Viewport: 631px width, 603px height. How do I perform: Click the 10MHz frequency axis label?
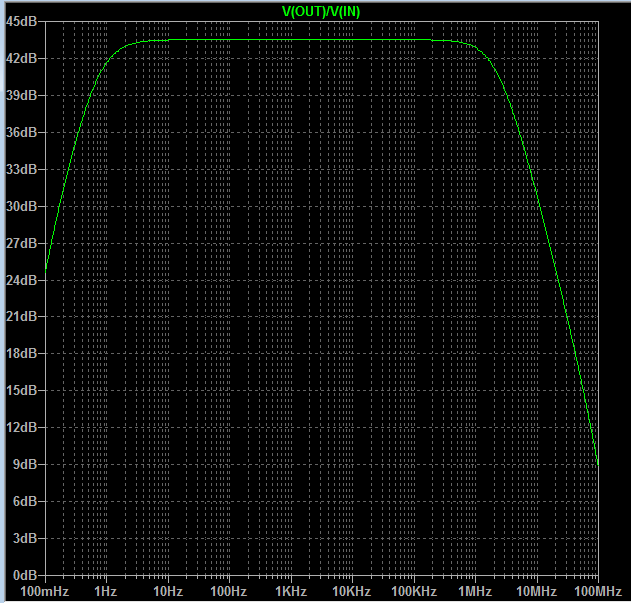(x=536, y=591)
